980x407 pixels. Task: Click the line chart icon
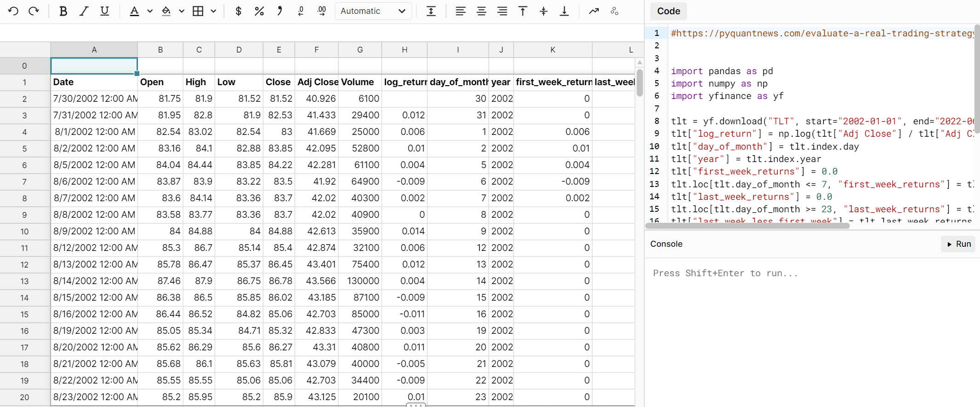(594, 11)
